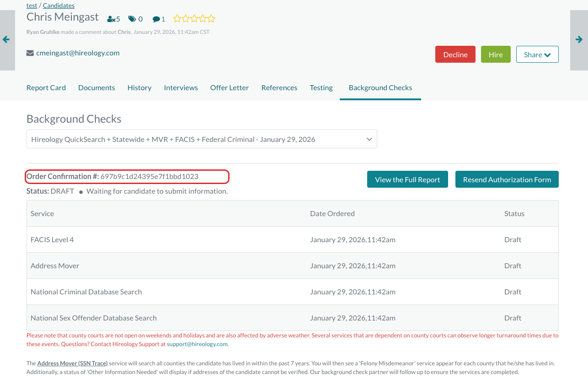Rate candidate with second star
588x380 pixels.
[186, 19]
